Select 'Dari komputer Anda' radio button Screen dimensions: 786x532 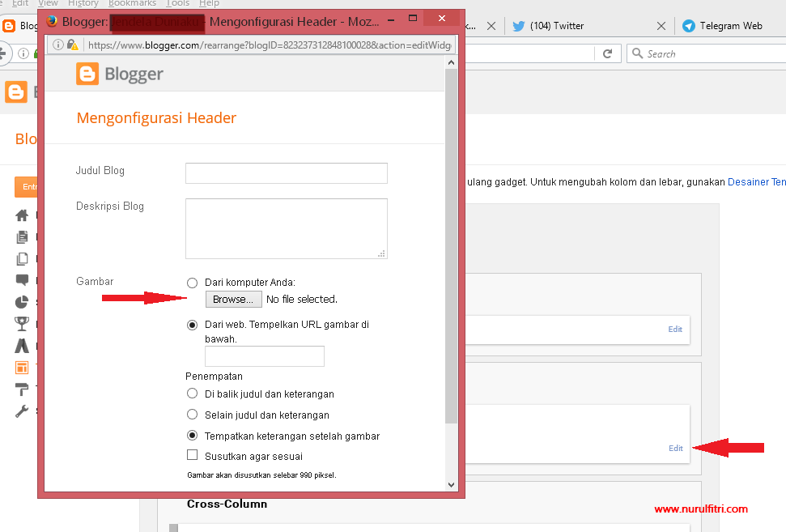192,283
